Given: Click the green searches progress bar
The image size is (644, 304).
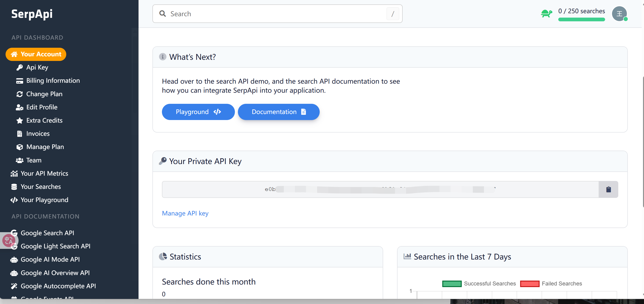Looking at the screenshot, I should click(581, 20).
